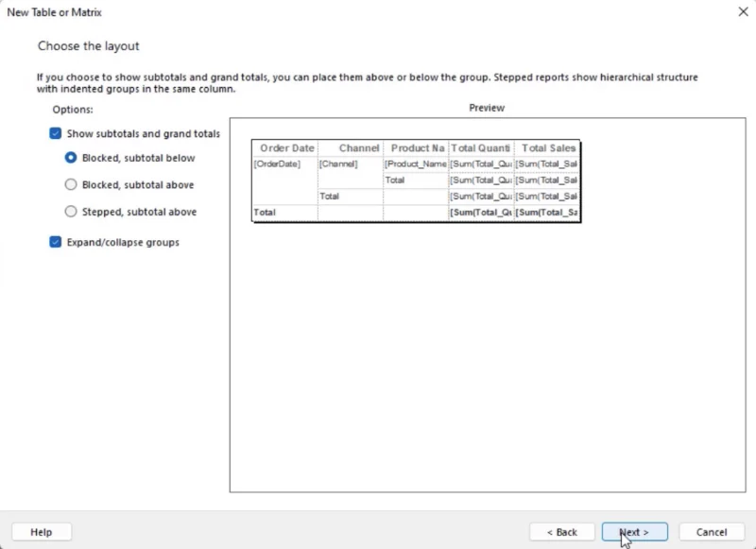This screenshot has width=756, height=549.
Task: Click the Order Date preview column header
Action: [x=285, y=148]
